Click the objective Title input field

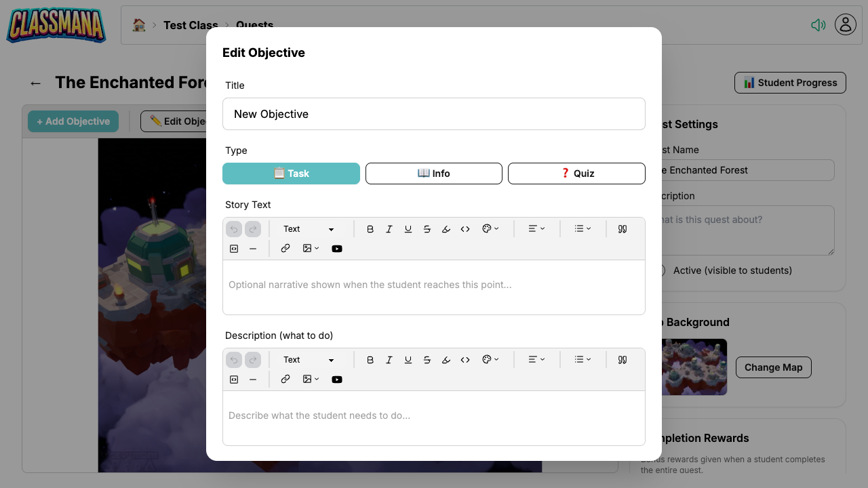(434, 114)
